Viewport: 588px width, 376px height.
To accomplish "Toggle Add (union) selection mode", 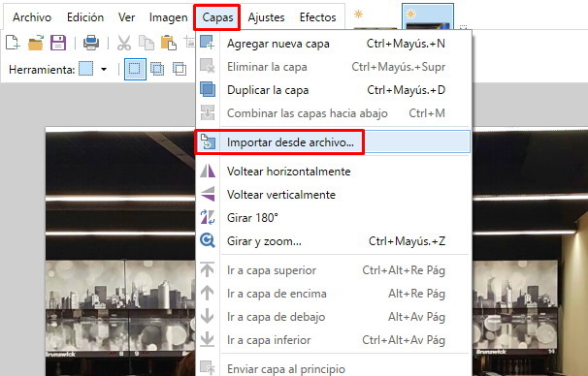I will (157, 69).
